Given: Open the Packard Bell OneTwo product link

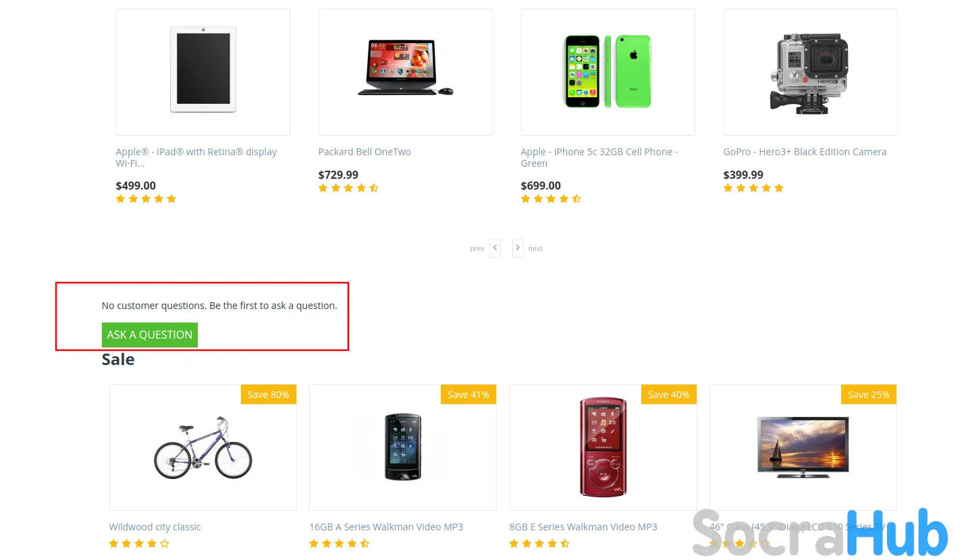Looking at the screenshot, I should point(365,152).
